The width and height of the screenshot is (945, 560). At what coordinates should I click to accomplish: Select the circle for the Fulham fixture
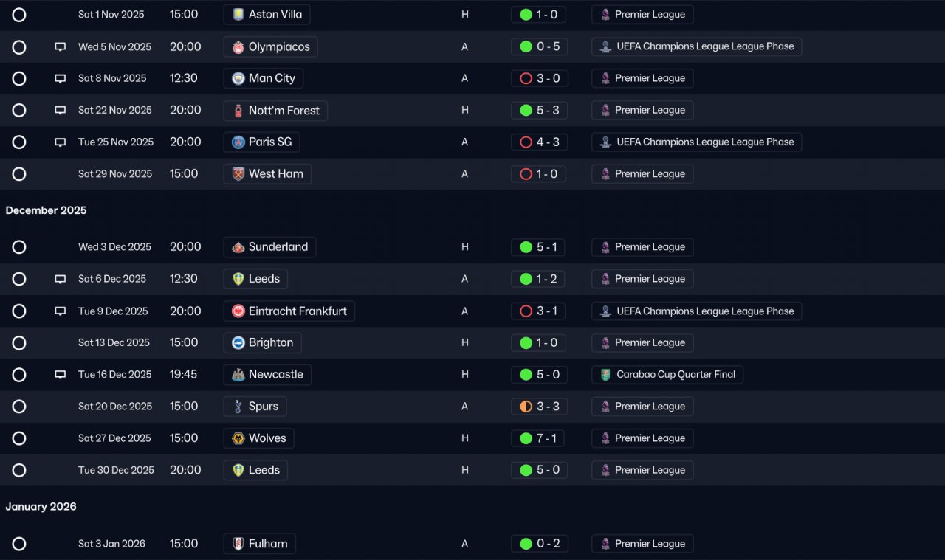tap(19, 544)
